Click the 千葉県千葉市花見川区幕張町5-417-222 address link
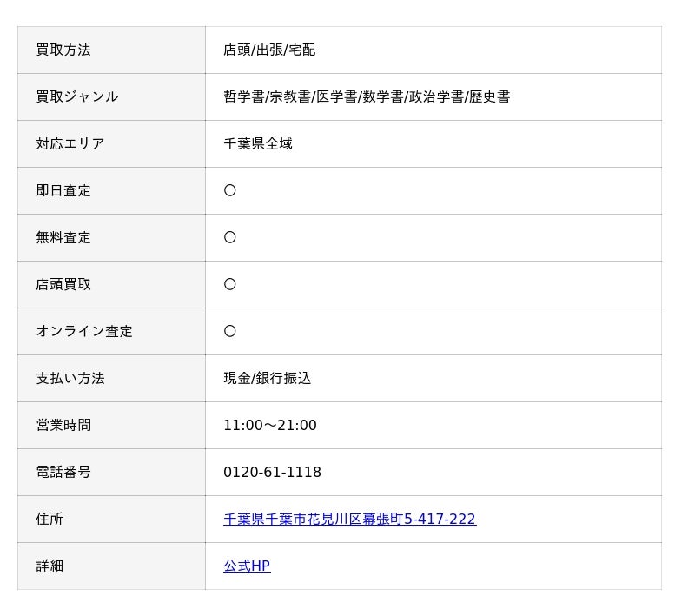The image size is (695, 616). point(349,520)
